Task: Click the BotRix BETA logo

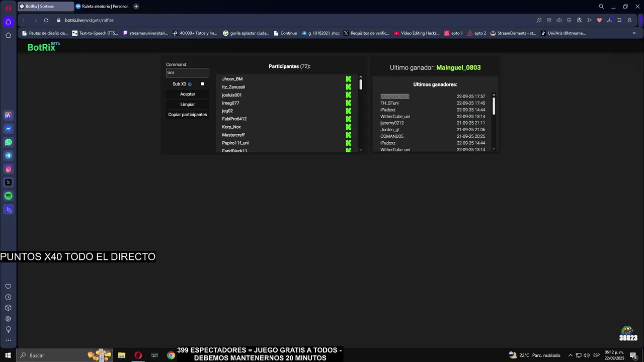Action: (x=44, y=47)
